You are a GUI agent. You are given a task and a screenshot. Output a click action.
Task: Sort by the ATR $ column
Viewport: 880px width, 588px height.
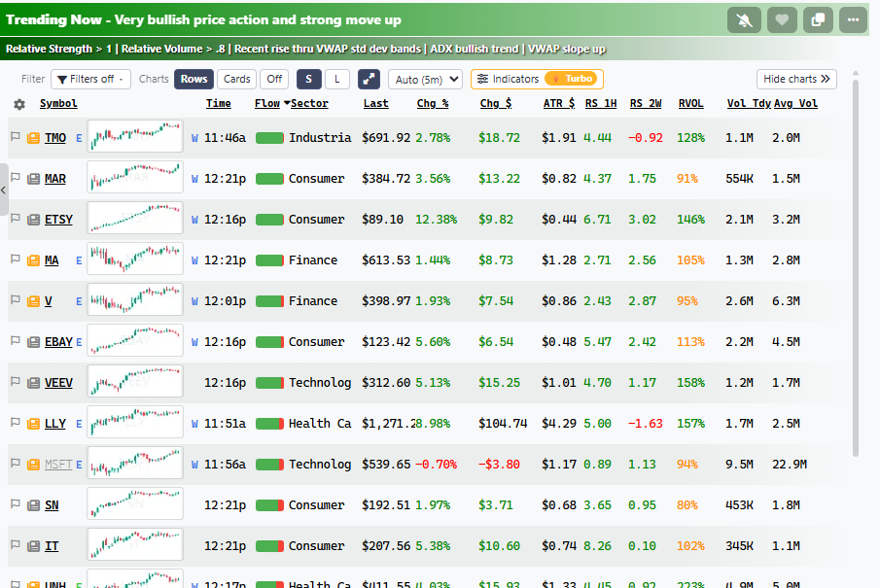[x=559, y=104]
